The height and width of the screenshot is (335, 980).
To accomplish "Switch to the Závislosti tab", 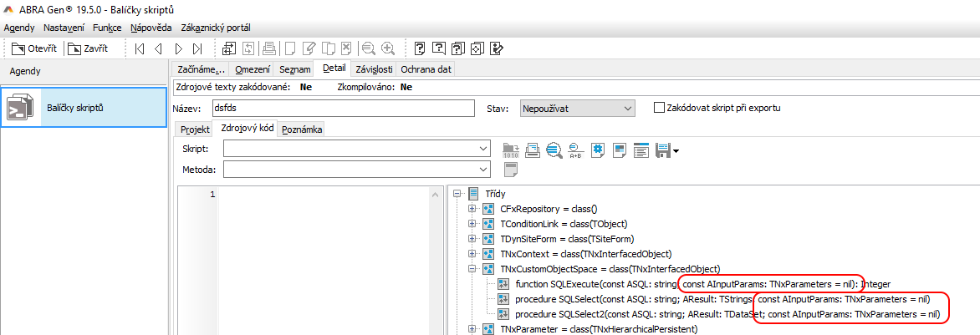I will coord(373,69).
